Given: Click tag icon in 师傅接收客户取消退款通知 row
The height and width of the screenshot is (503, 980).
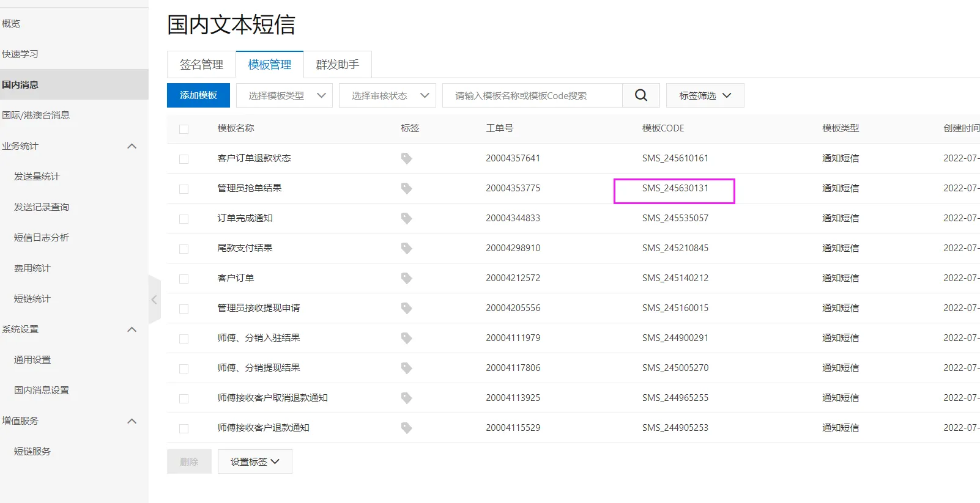Looking at the screenshot, I should point(406,398).
